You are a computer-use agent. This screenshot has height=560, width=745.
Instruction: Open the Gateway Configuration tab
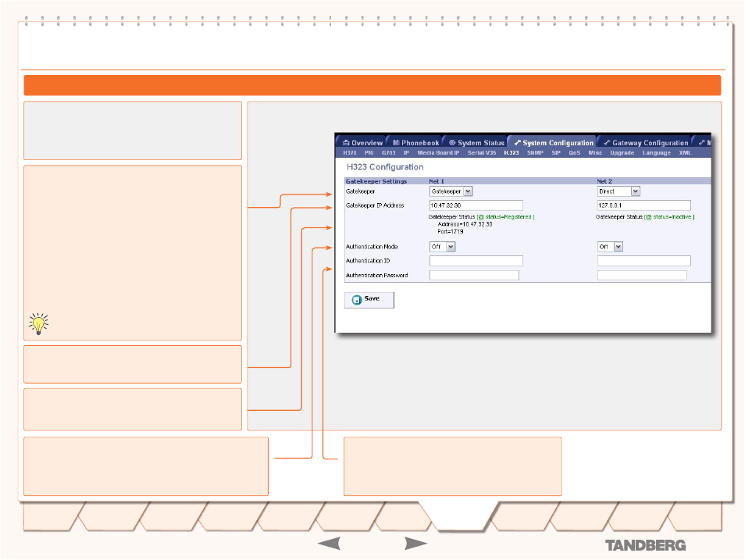tap(645, 143)
